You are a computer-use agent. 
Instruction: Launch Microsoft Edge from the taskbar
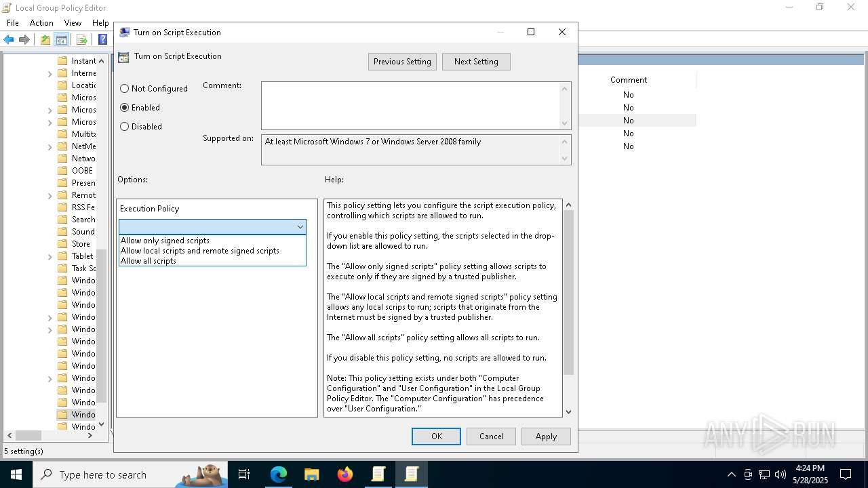click(279, 474)
